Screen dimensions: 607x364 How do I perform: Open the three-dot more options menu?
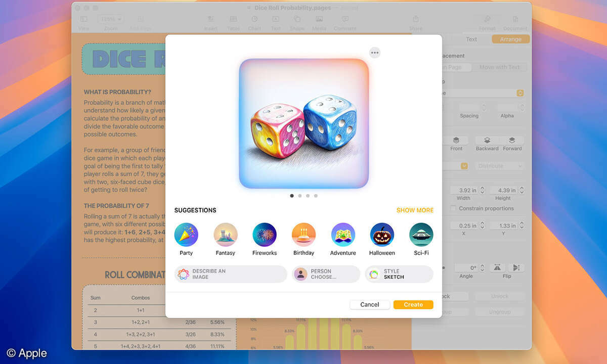[374, 53]
